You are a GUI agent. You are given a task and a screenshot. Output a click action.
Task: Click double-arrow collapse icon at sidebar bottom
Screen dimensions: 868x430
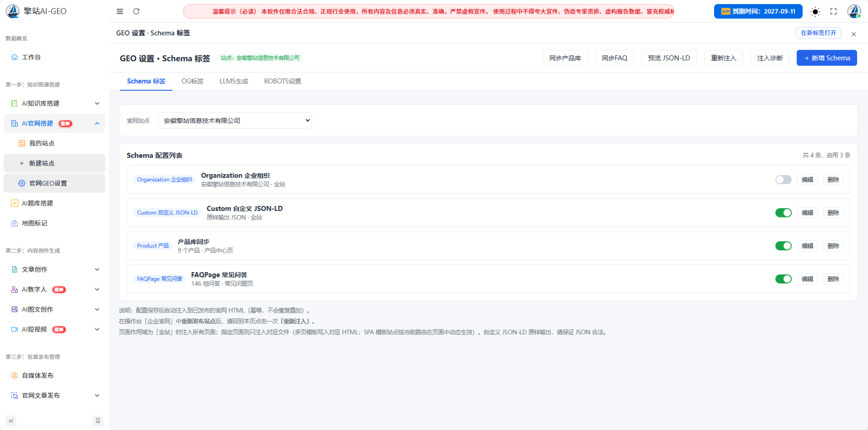click(x=11, y=421)
